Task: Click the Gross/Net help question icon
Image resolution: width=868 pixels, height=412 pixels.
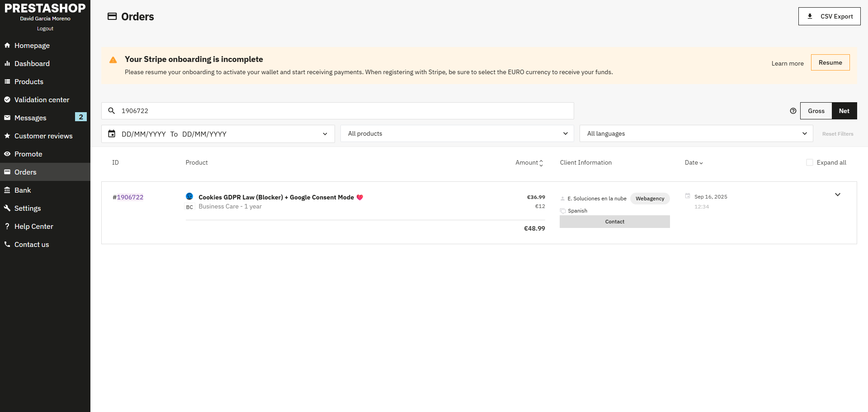Action: pyautogui.click(x=793, y=111)
